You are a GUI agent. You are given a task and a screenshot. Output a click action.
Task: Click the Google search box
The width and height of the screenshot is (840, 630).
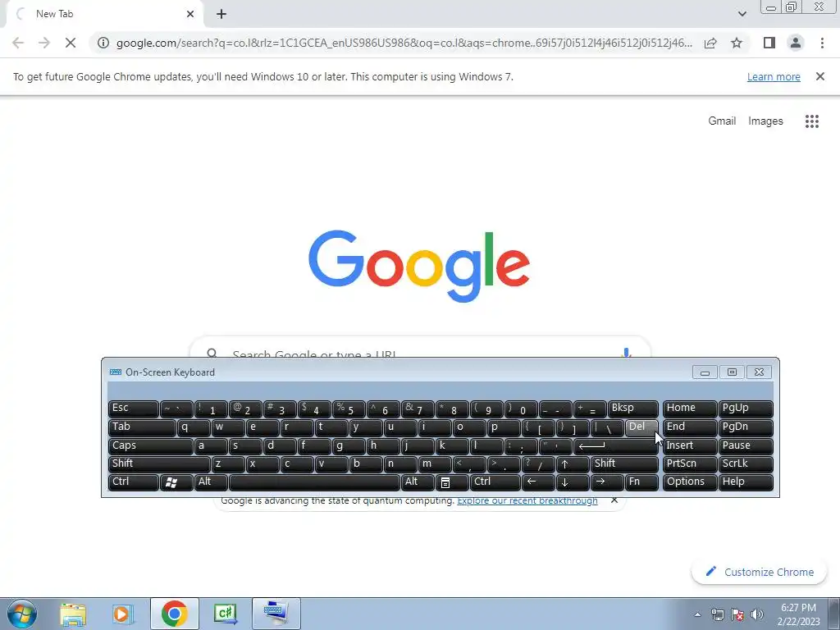coord(420,348)
